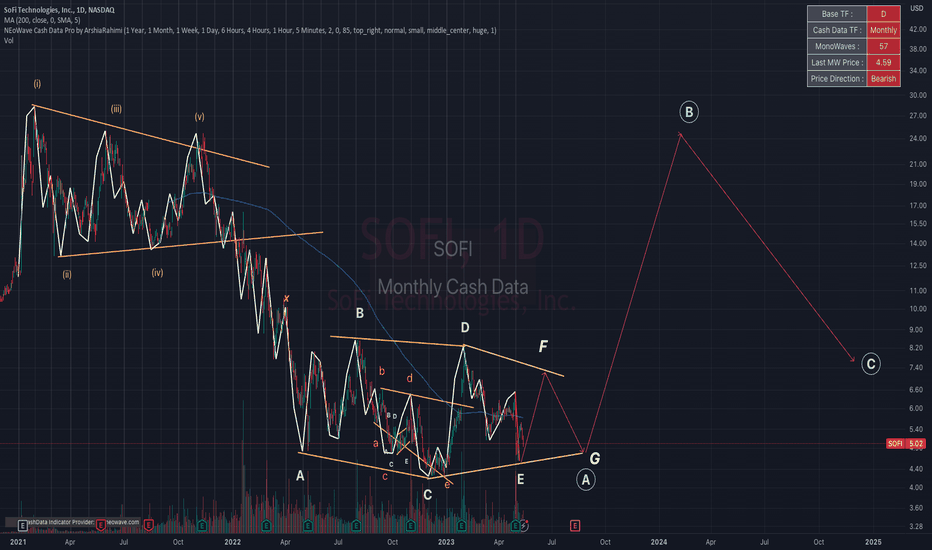Click the 30.00 price axis label

tap(918, 95)
